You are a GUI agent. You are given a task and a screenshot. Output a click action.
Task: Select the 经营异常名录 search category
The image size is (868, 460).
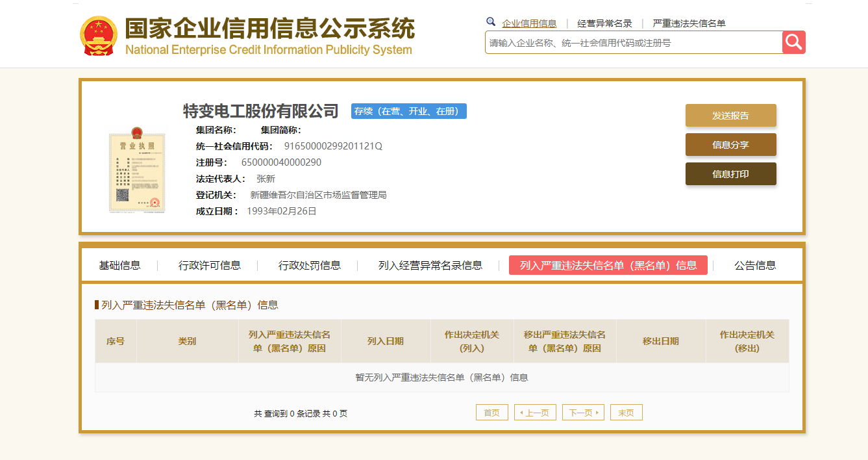pyautogui.click(x=604, y=23)
